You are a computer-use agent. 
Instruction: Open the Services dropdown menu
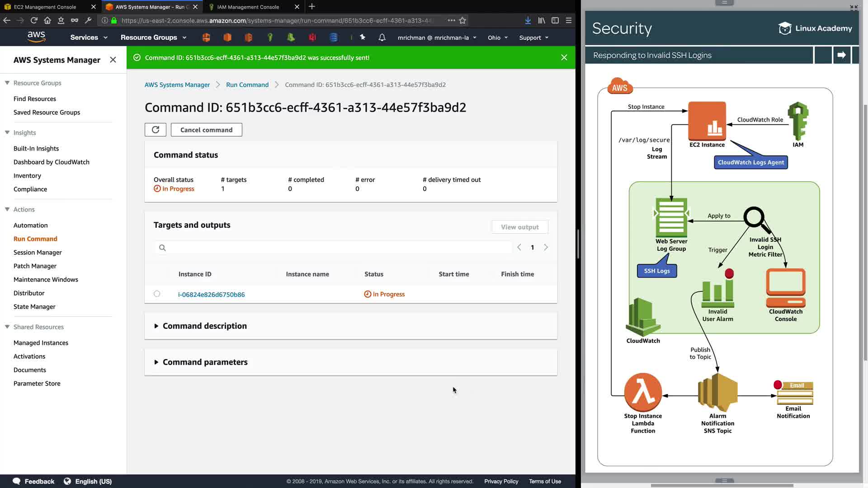(89, 38)
